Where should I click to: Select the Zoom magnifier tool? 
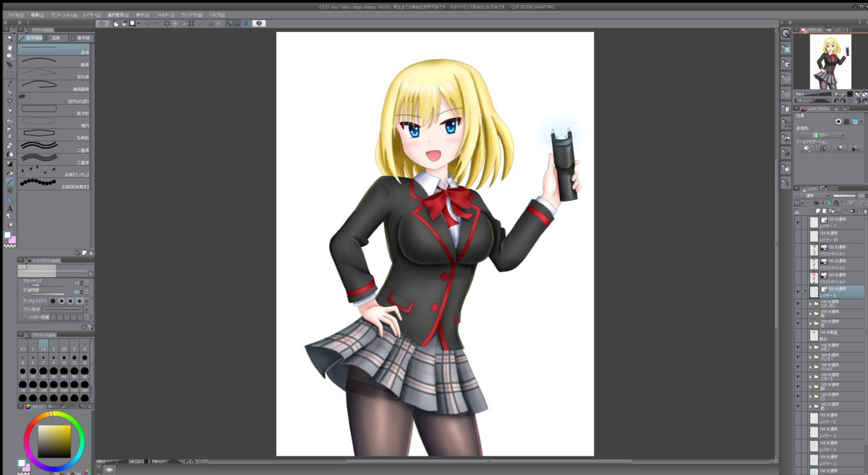(x=9, y=37)
